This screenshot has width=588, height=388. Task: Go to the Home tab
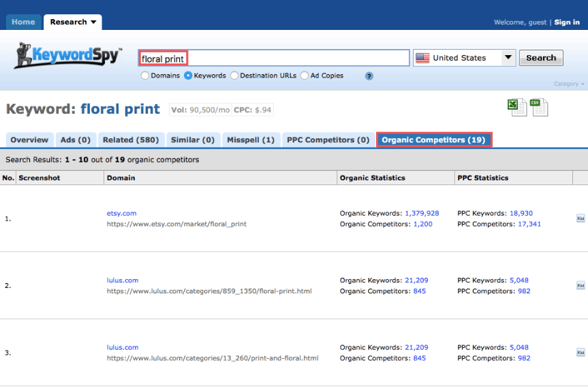click(23, 22)
